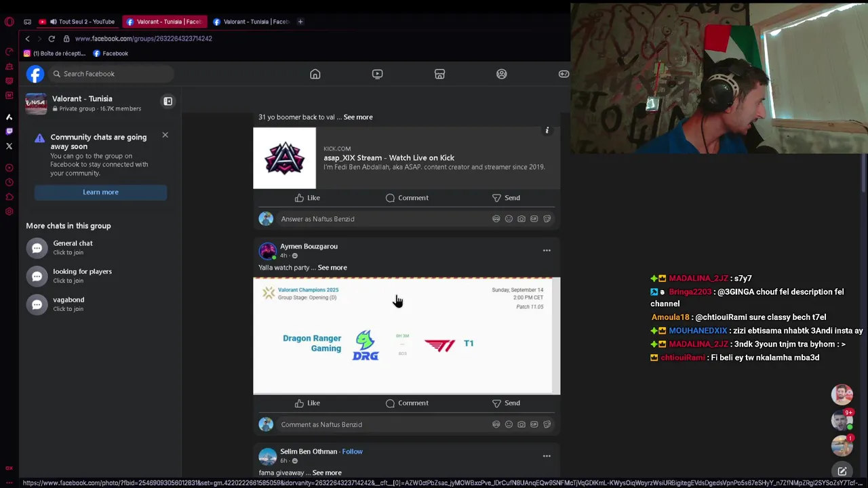Reload the page with refresh icon
The image size is (868, 488).
(x=52, y=39)
